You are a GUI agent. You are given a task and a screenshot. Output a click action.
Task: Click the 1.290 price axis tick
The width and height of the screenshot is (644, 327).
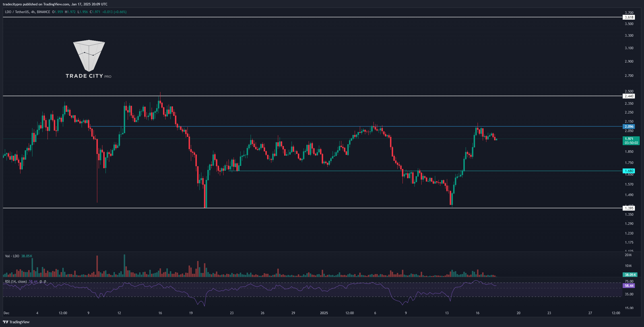click(x=629, y=224)
